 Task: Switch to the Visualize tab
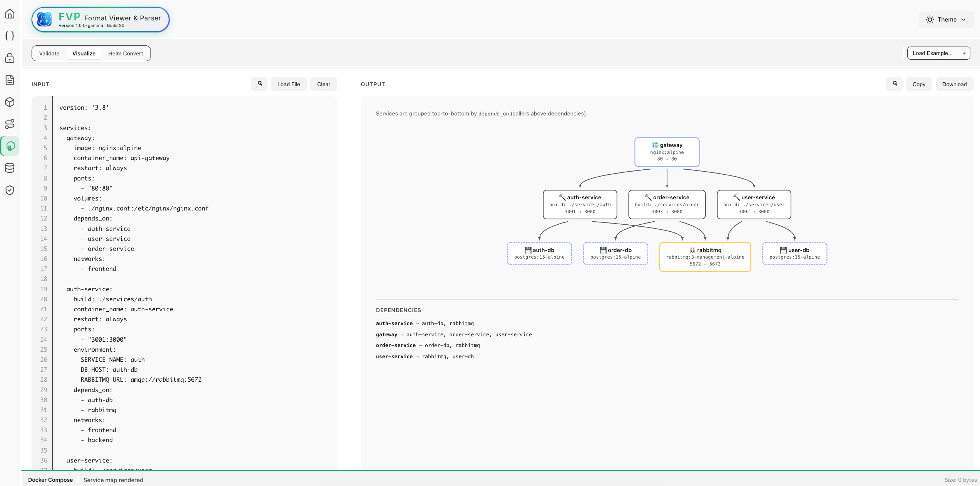pyautogui.click(x=84, y=53)
